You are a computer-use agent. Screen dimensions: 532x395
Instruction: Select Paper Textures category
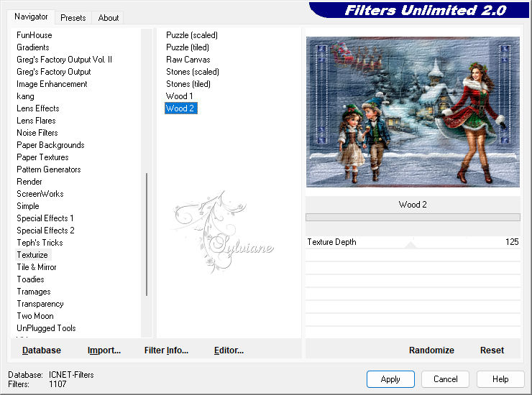point(42,157)
